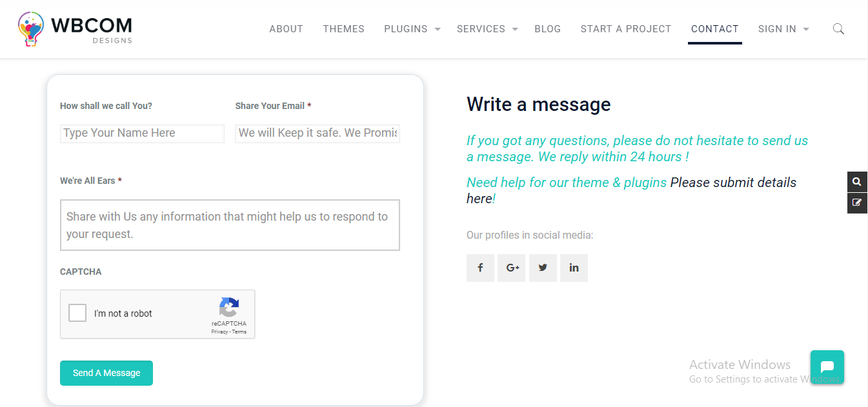This screenshot has height=407, width=868.
Task: Click the header search magnifier icon
Action: click(x=838, y=28)
